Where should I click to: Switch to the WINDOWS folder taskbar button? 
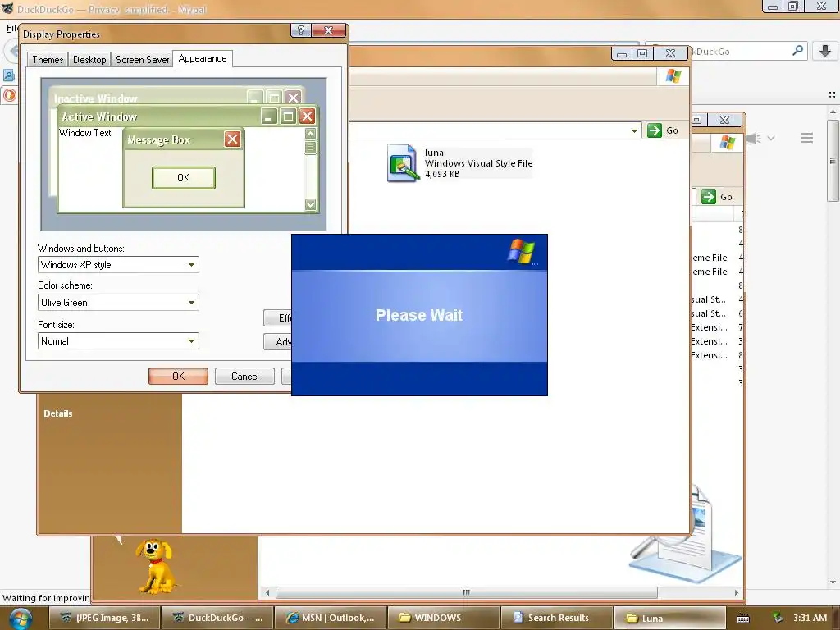[x=443, y=618]
